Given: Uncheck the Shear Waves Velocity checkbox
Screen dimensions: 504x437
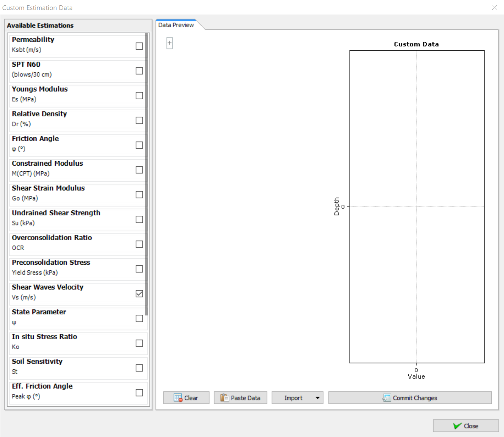Looking at the screenshot, I should pyautogui.click(x=139, y=293).
